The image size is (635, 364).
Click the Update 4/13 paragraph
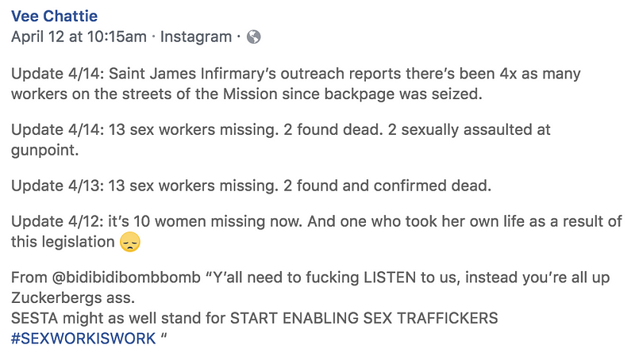click(251, 186)
